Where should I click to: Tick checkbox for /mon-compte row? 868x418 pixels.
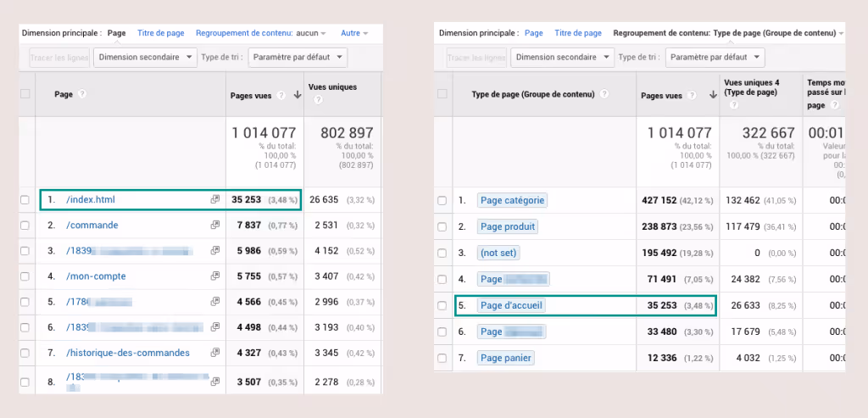point(25,276)
